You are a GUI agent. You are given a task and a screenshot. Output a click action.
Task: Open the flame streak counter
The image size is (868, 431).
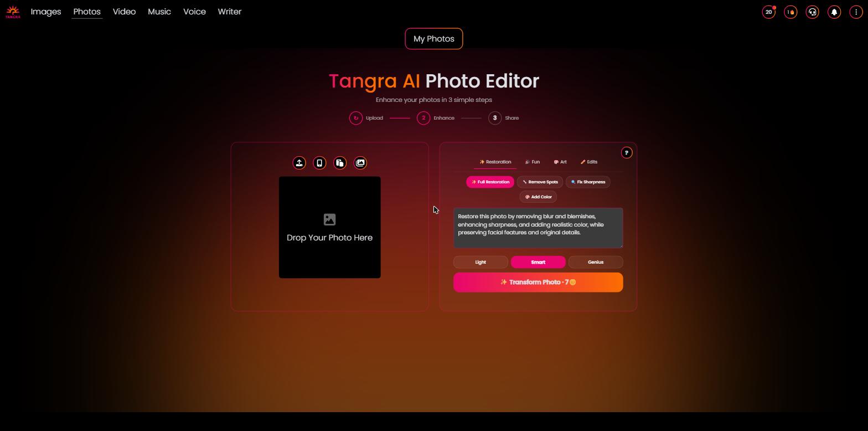[790, 12]
